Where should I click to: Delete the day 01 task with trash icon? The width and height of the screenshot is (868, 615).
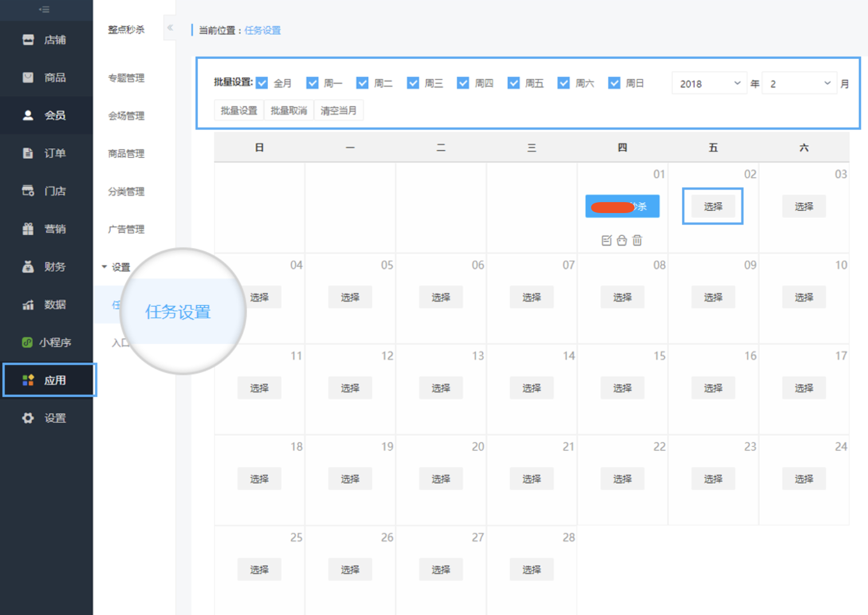click(637, 241)
